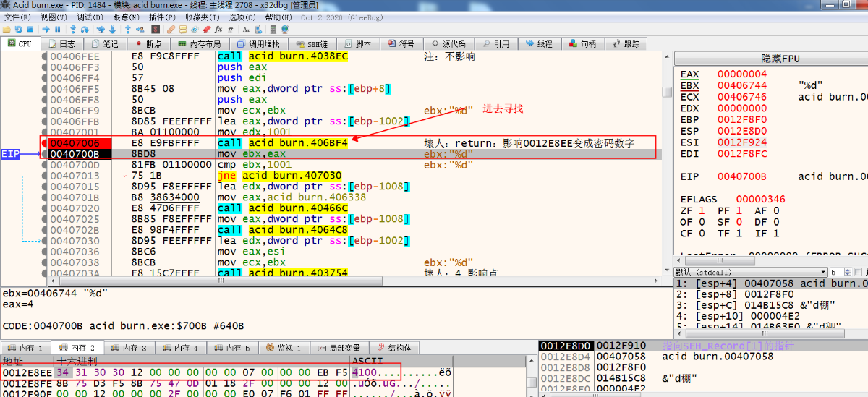
Task: Open the 跟踪(N) menu
Action: (x=126, y=17)
